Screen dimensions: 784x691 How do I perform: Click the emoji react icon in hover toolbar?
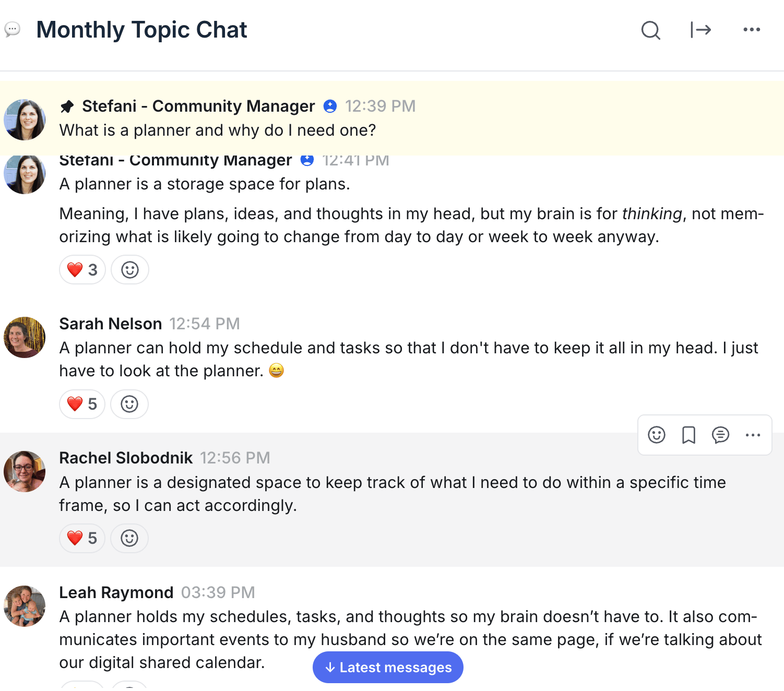tap(657, 435)
